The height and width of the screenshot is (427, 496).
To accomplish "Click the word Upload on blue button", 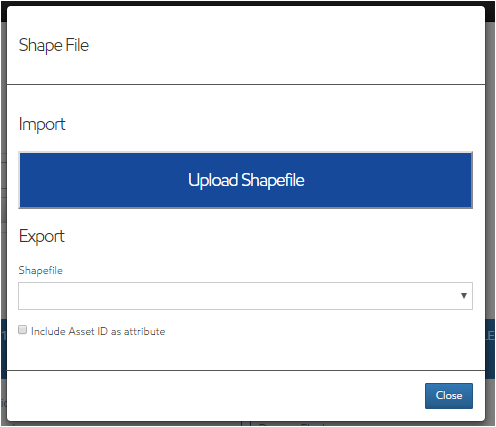I will 213,180.
